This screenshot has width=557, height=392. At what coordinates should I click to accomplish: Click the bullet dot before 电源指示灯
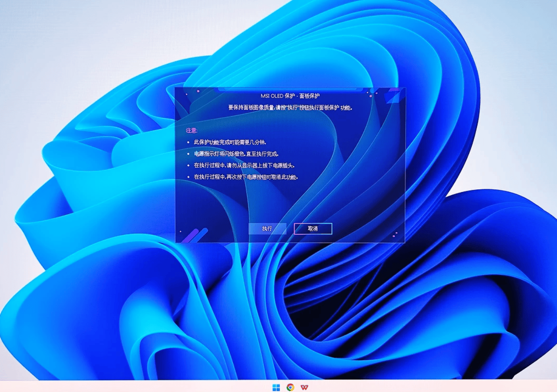(188, 154)
